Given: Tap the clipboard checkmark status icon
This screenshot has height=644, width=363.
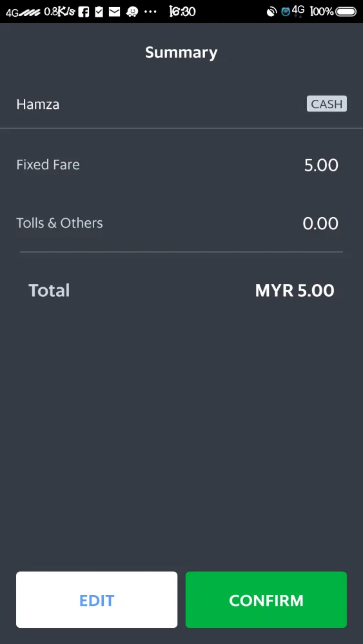Looking at the screenshot, I should [99, 12].
